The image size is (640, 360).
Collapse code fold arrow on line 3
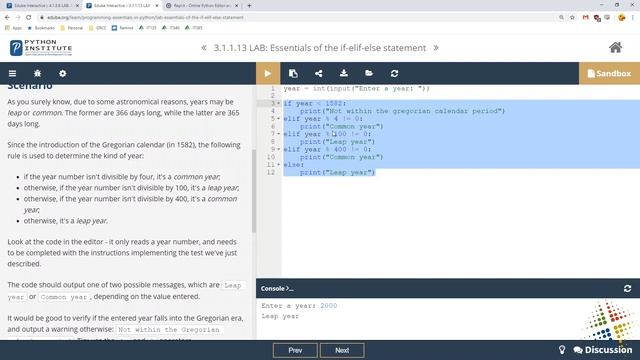click(279, 104)
